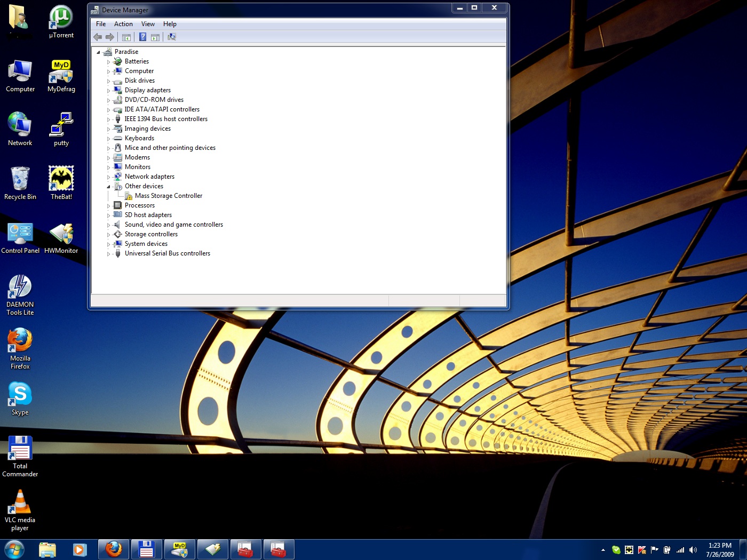Click the Firefox taskbar button
This screenshot has width=747, height=560.
[114, 549]
